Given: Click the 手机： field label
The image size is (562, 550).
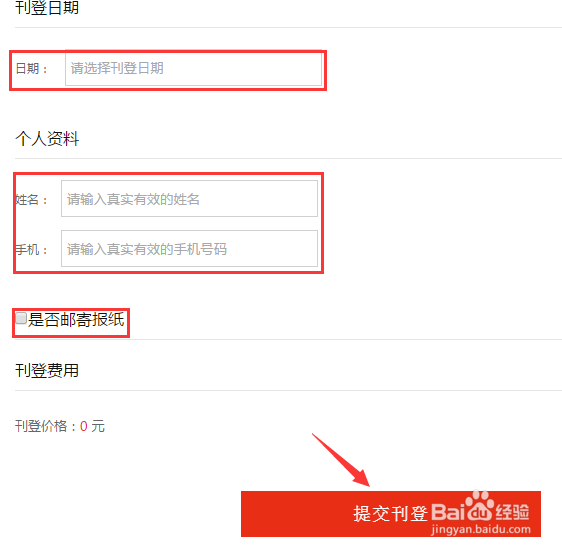Looking at the screenshot, I should click(32, 249).
